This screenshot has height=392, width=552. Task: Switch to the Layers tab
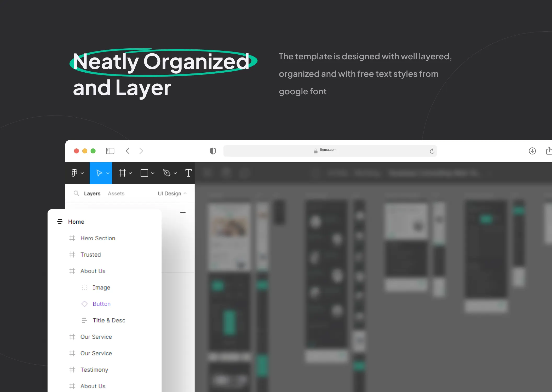click(92, 193)
